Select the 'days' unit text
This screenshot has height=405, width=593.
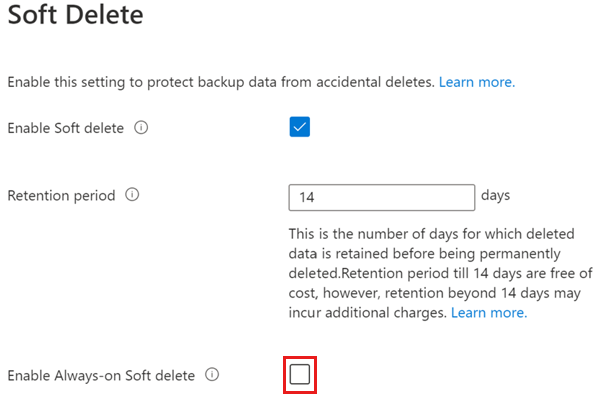click(495, 196)
